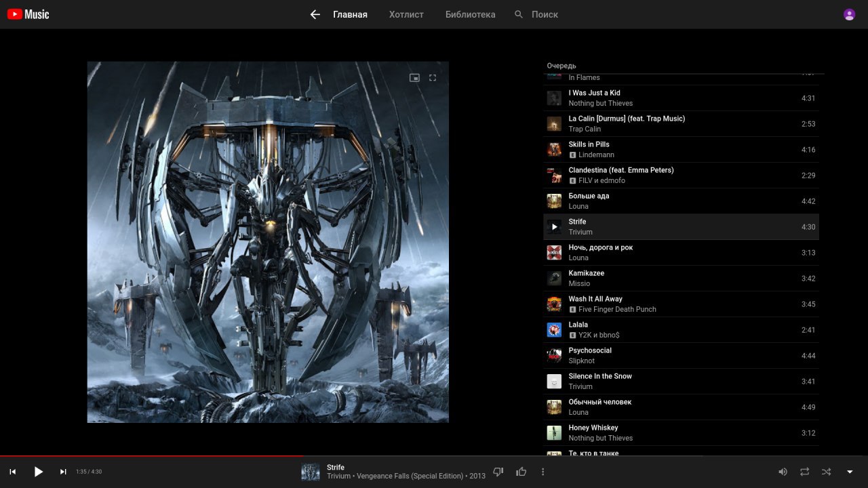Select Ночь, дорога и рок
The width and height of the screenshot is (868, 488).
[x=600, y=247]
